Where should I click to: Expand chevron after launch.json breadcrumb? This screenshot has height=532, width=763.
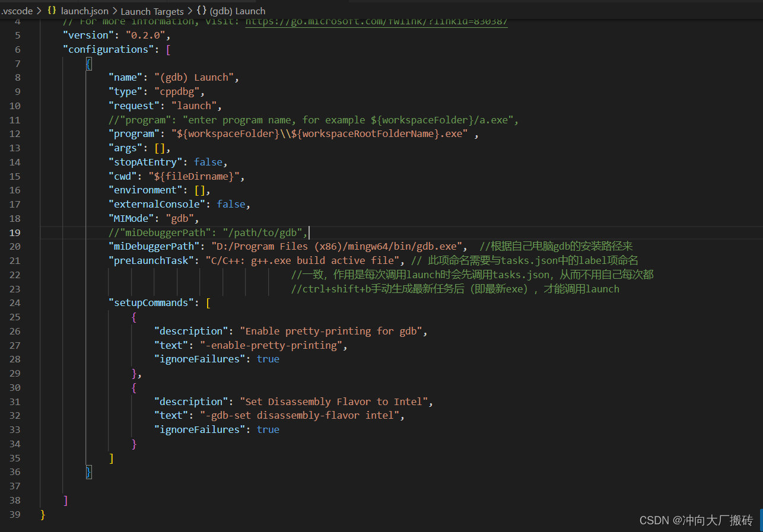pyautogui.click(x=115, y=11)
